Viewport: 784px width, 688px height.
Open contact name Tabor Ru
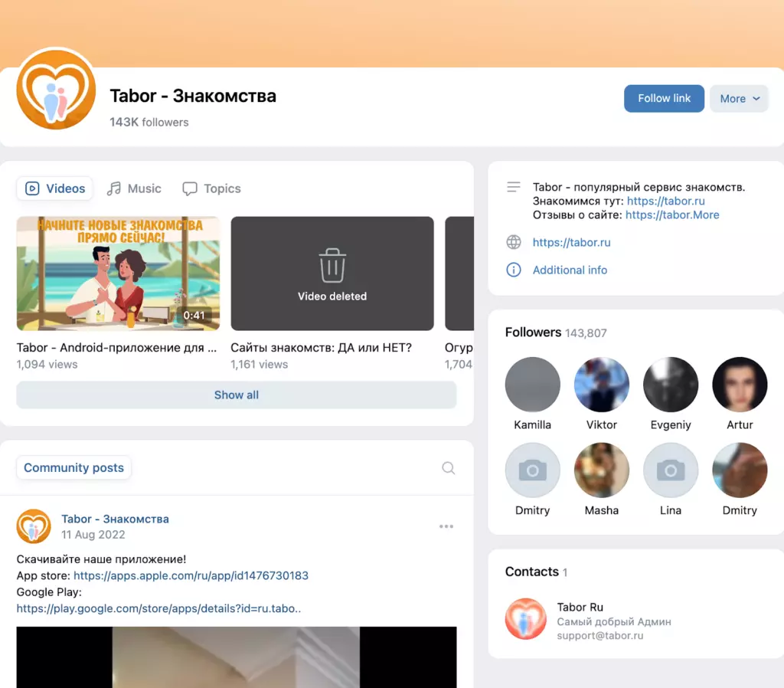[580, 607]
